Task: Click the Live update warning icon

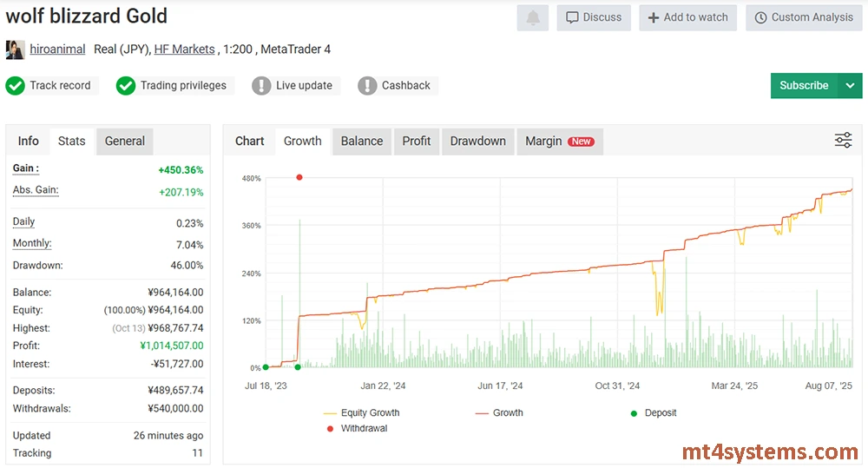Action: click(261, 86)
